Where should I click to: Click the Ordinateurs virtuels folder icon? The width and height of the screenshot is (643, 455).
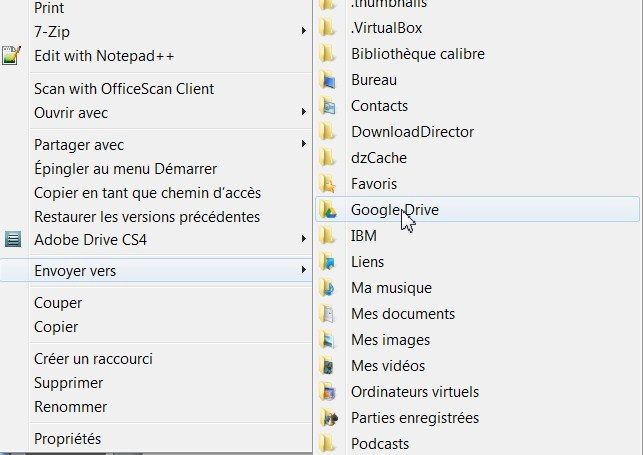(x=328, y=391)
